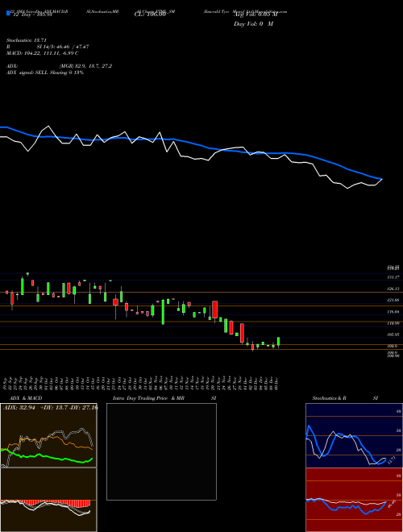The image size is (403, 532).
Task: Open the ADX indicator chart panel
Action: [x=48, y=435]
